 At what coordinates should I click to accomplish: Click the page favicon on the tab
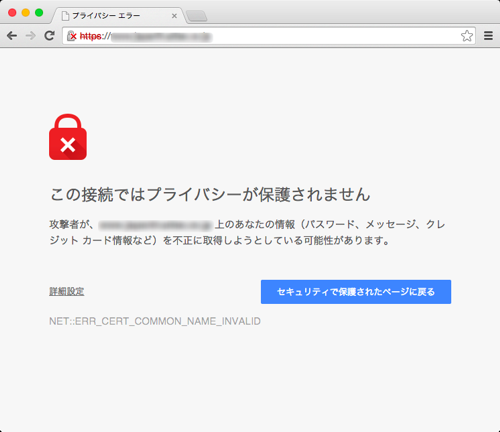(x=65, y=16)
